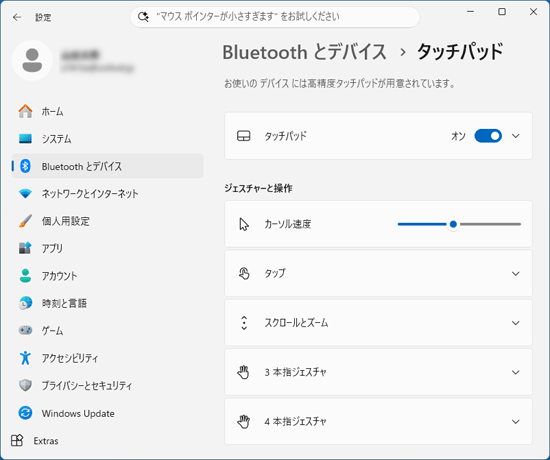Open ホーム in sidebar
This screenshot has height=460, width=550.
tap(108, 111)
